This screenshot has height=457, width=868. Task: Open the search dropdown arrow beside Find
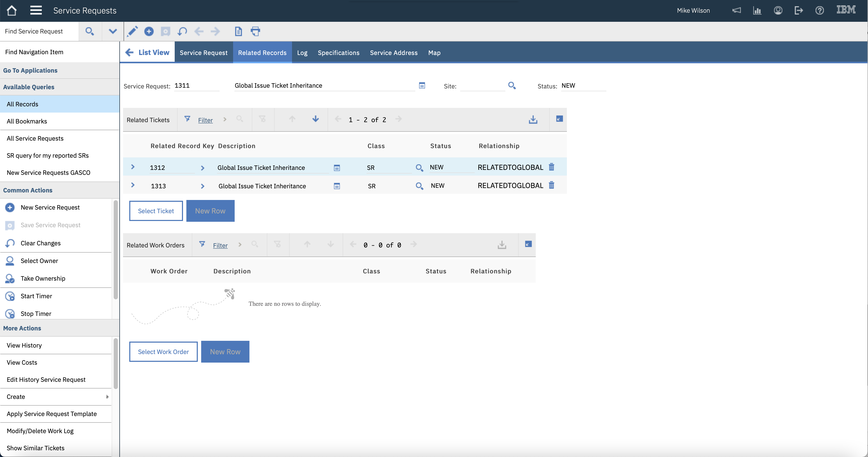[113, 31]
